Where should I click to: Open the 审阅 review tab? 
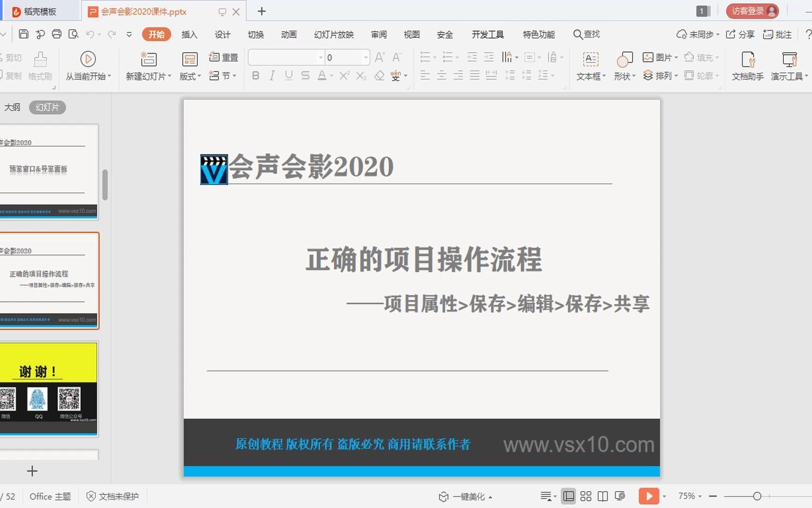pos(379,34)
